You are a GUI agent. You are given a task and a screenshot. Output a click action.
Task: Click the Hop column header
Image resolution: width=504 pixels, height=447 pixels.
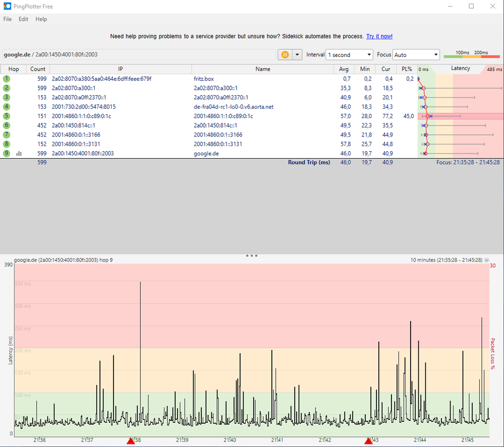click(x=14, y=69)
